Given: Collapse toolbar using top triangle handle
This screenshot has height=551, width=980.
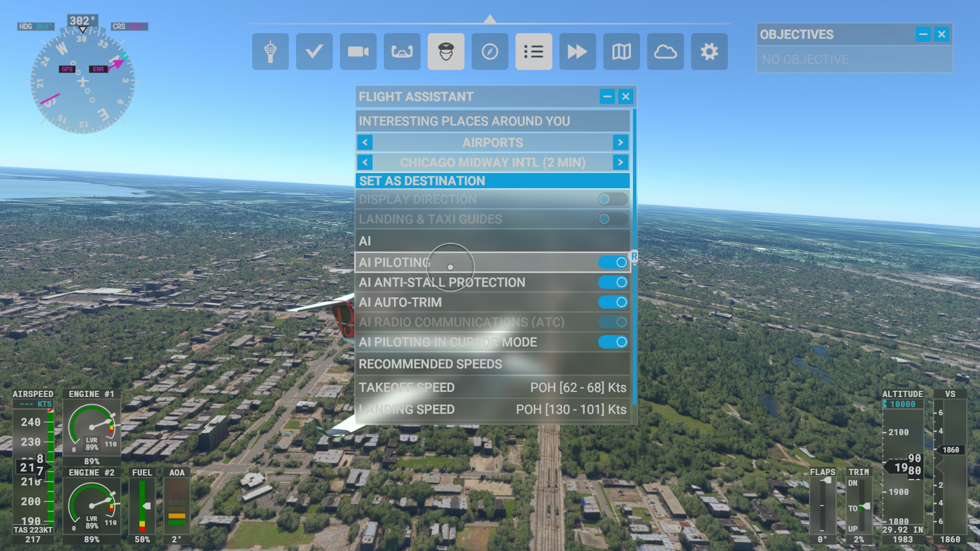Looking at the screenshot, I should [490, 19].
